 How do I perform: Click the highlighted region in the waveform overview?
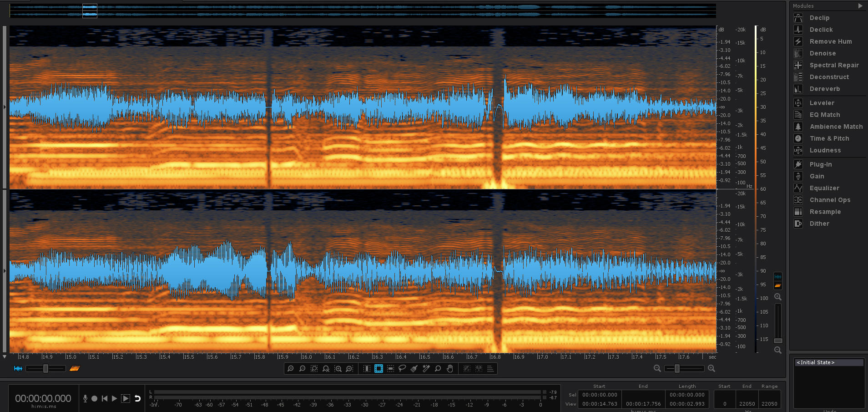coord(90,11)
